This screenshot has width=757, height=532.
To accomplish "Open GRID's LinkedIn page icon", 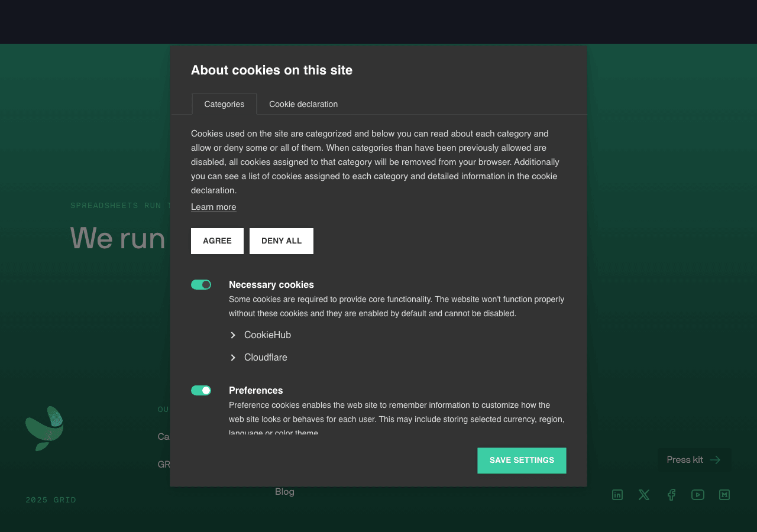I will [617, 495].
